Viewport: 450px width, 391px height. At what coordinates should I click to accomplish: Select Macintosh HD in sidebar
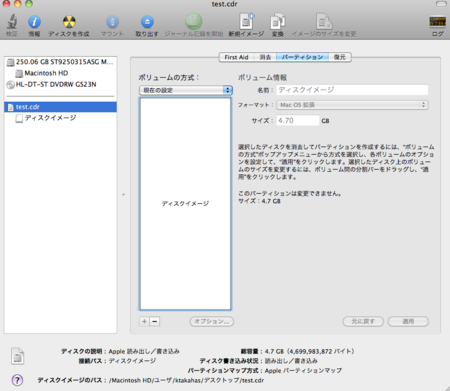[60, 73]
